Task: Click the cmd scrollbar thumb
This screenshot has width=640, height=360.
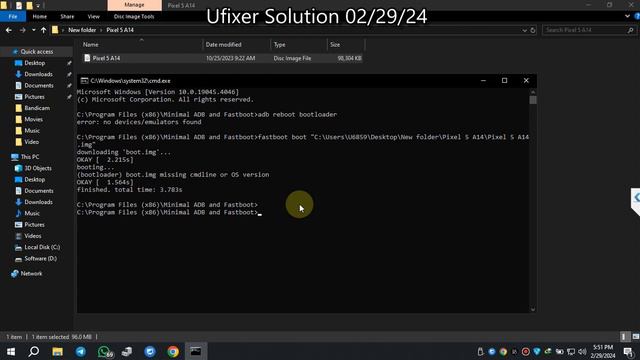Action: pos(533,100)
